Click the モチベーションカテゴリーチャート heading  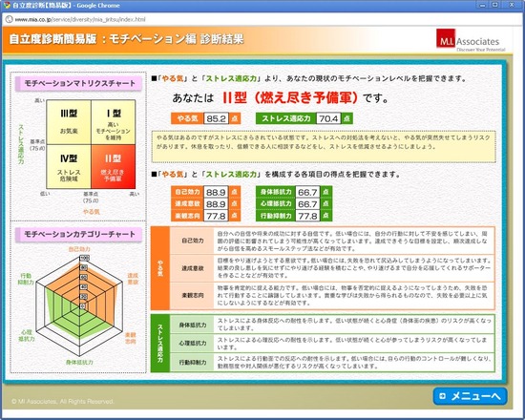coord(78,234)
